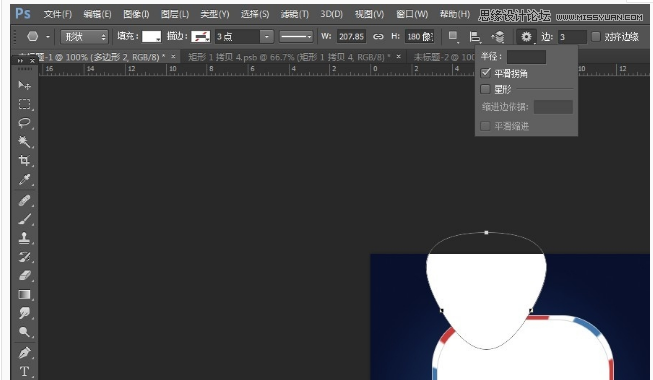Close the 矩形 1 拷贝 4.psb tab
This screenshot has width=653, height=380.
click(399, 56)
